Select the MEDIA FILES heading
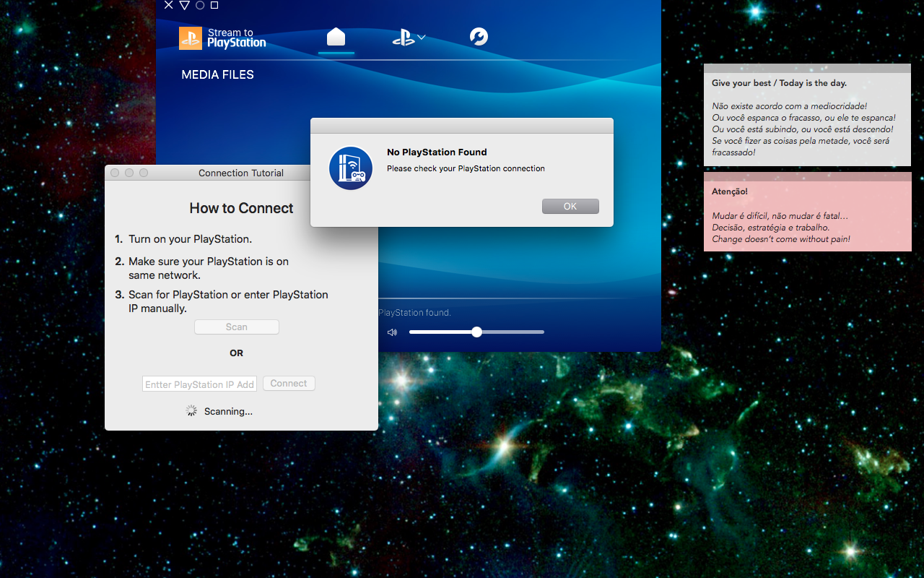Viewport: 924px width, 578px height. tap(218, 74)
